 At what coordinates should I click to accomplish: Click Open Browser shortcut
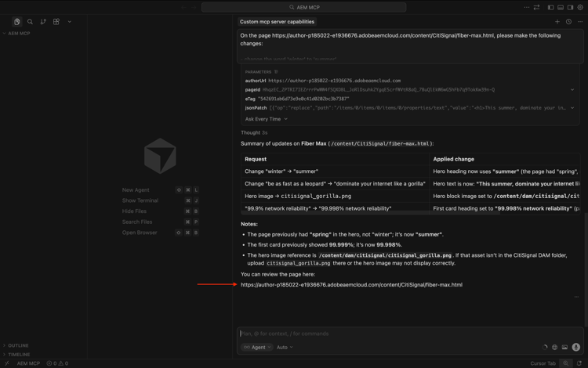click(x=160, y=233)
